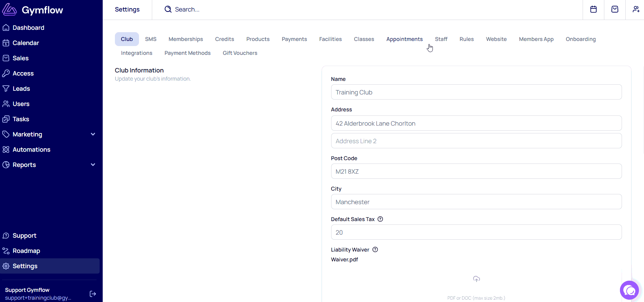644x302 pixels.
Task: Click the Name field with Training Club
Action: (476, 92)
